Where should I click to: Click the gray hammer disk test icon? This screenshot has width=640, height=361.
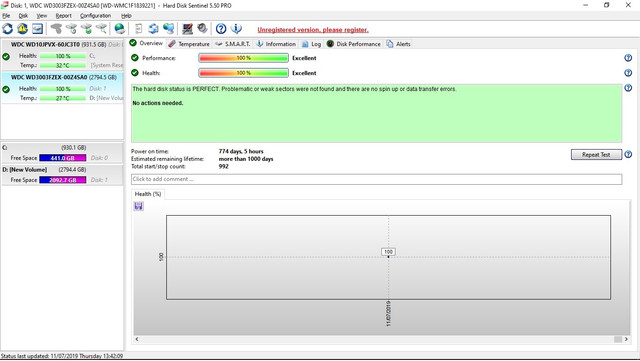(56, 29)
